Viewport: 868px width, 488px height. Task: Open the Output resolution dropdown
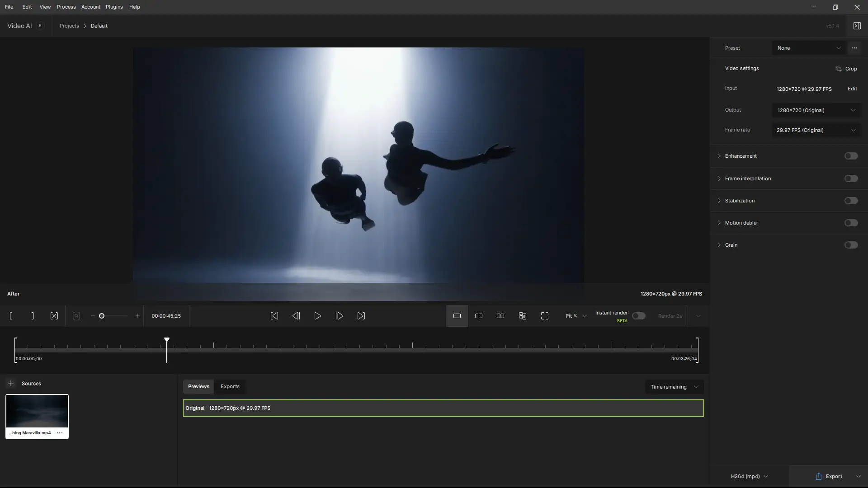(816, 110)
